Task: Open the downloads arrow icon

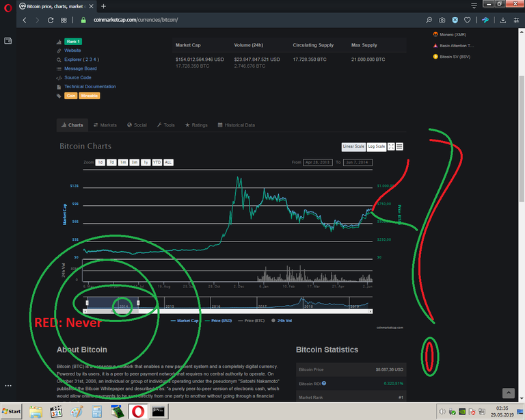Action: click(503, 20)
